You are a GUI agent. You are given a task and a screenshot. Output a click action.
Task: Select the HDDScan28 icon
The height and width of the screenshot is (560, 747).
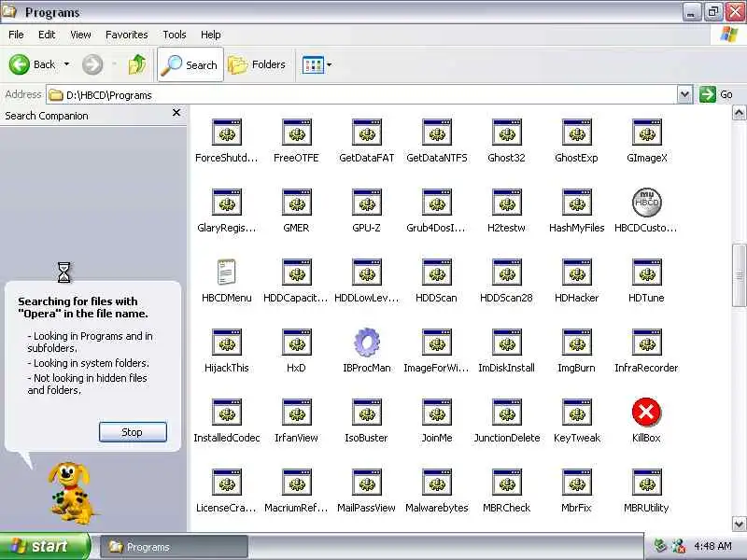pyautogui.click(x=507, y=272)
